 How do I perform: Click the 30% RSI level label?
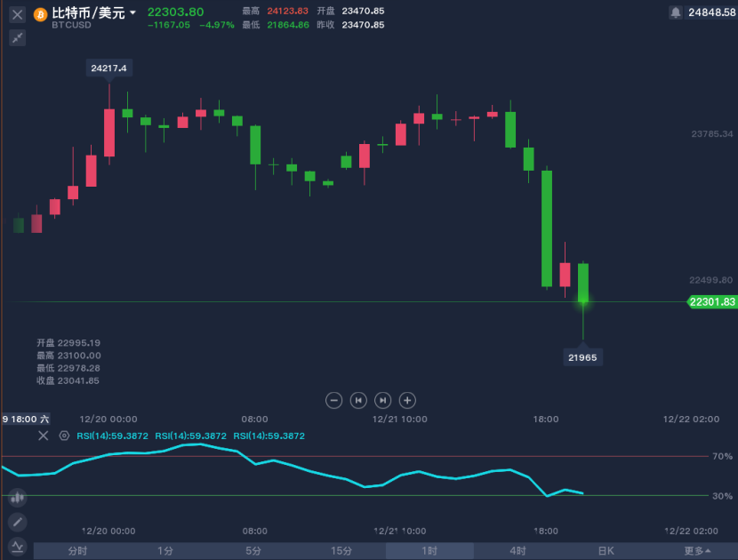(x=722, y=496)
